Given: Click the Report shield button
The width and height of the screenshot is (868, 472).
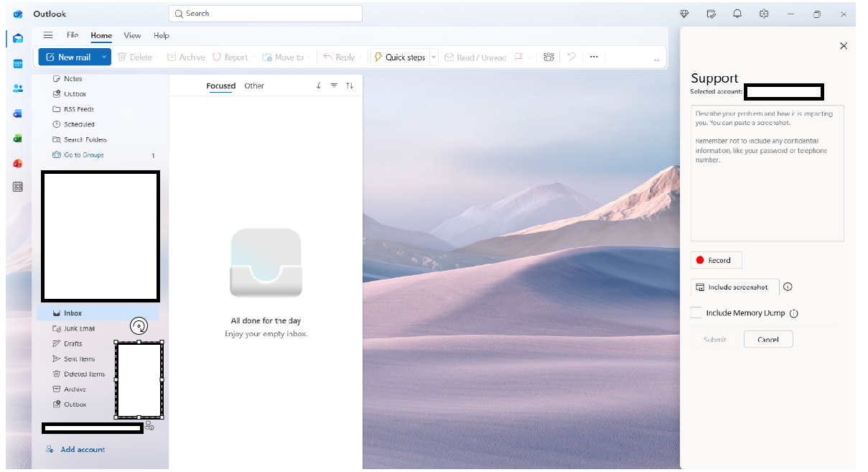Looking at the screenshot, I should pos(230,57).
